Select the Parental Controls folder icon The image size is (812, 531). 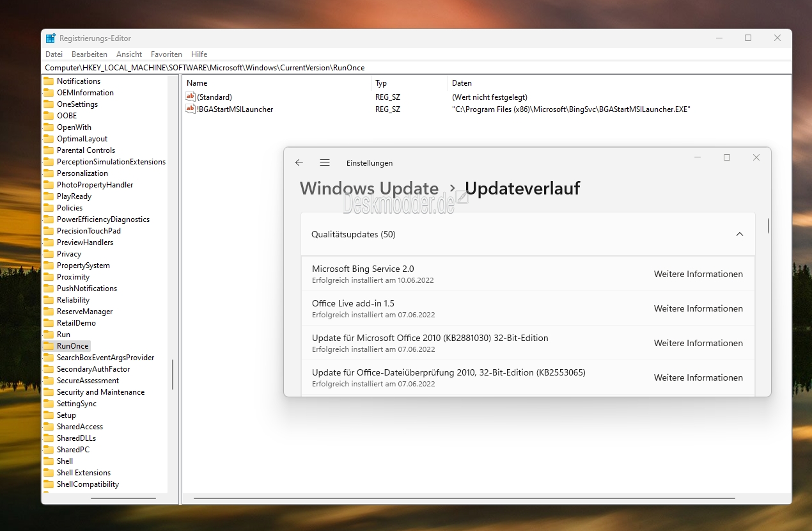pyautogui.click(x=49, y=150)
